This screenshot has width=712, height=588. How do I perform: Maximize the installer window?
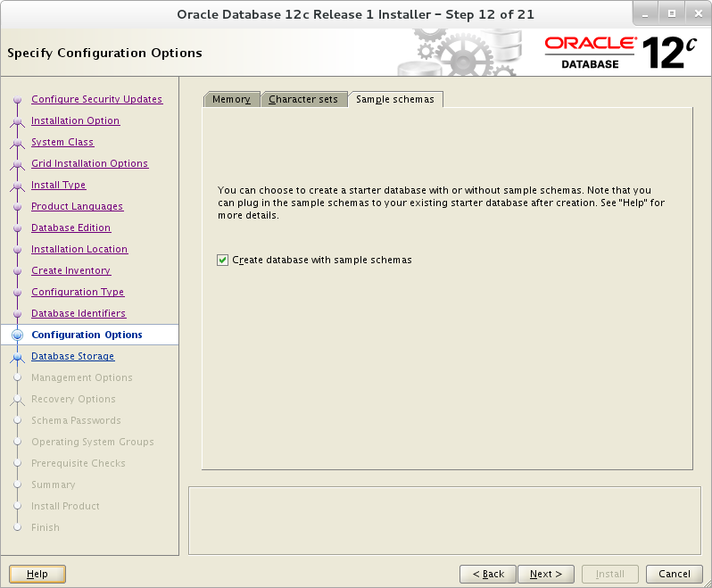[x=672, y=14]
